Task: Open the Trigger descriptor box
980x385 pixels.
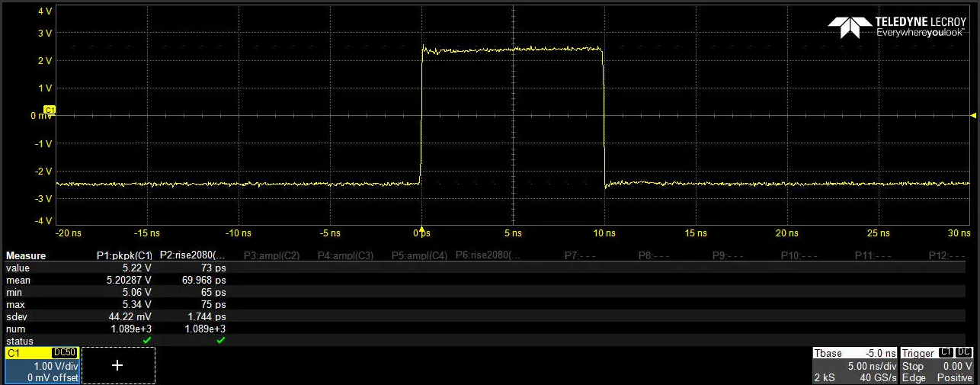Action: (937, 365)
